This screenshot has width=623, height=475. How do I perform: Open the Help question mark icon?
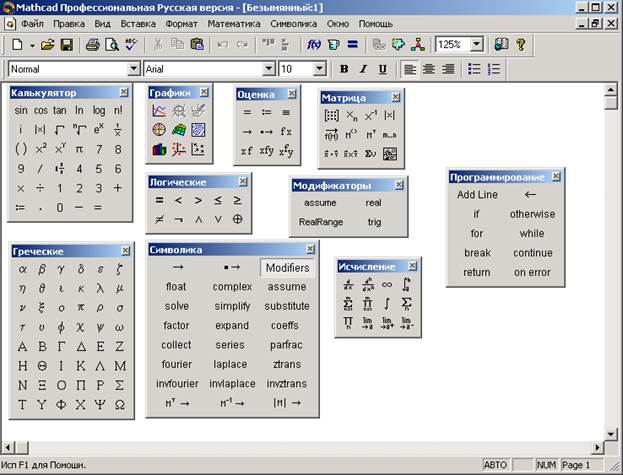[x=521, y=44]
